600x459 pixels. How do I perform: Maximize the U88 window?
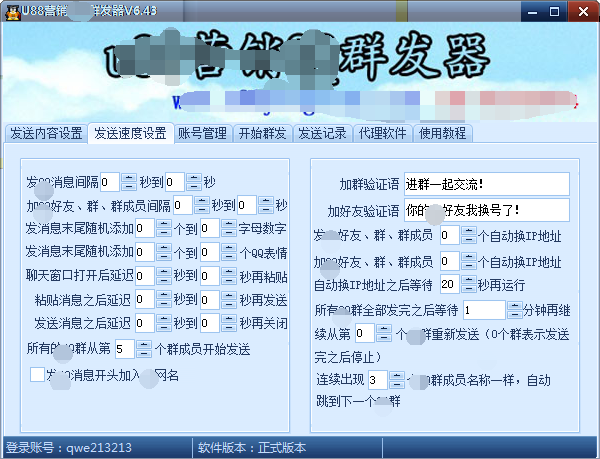554,11
